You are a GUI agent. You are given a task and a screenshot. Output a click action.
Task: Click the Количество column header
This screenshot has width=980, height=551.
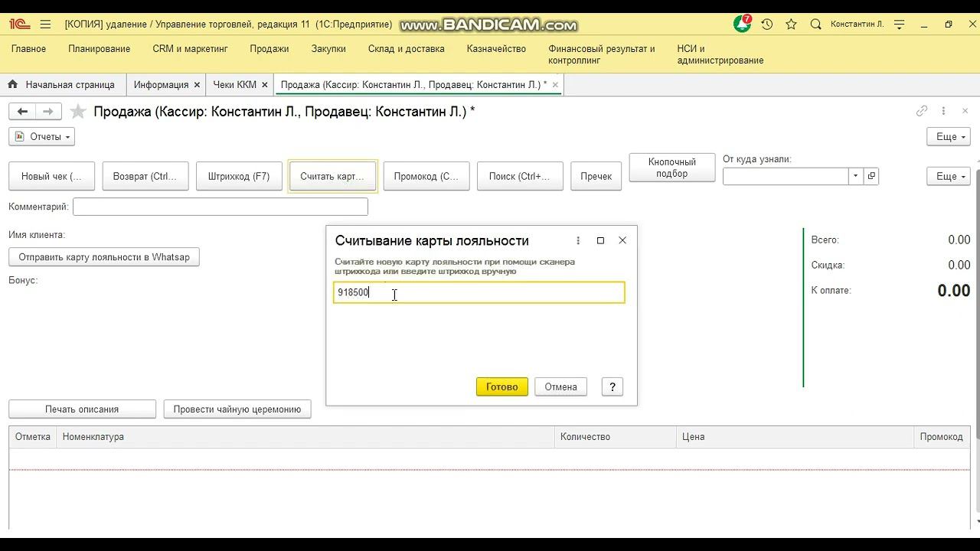click(x=616, y=437)
